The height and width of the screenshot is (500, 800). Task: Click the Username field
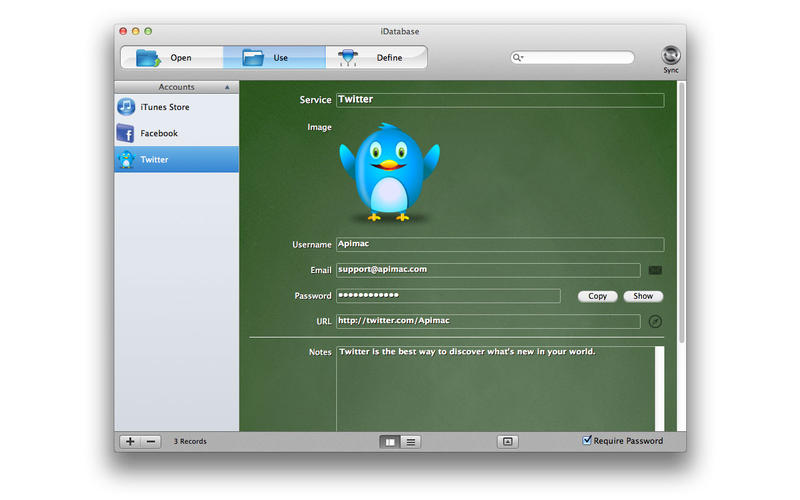pyautogui.click(x=500, y=244)
